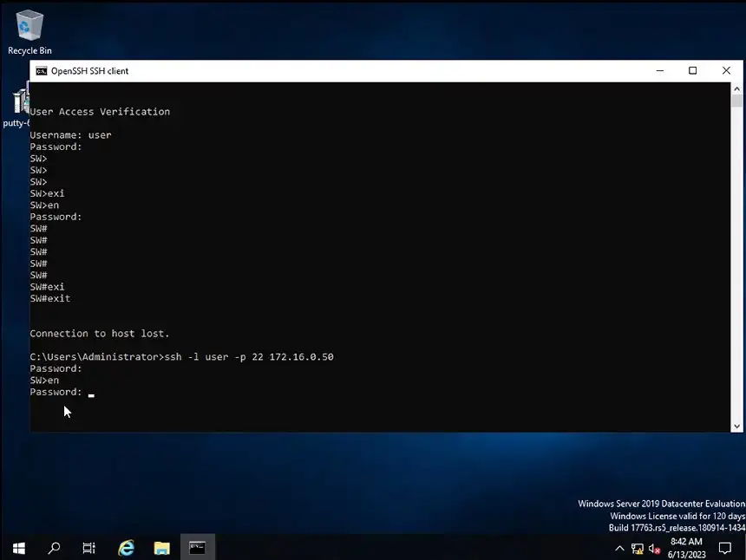Open the Recycle Bin desktop icon
This screenshot has height=560, width=746.
coord(29,28)
